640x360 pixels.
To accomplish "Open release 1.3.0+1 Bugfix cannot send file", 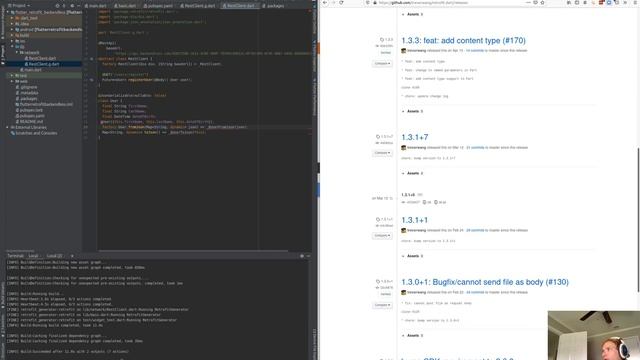I will (x=485, y=282).
